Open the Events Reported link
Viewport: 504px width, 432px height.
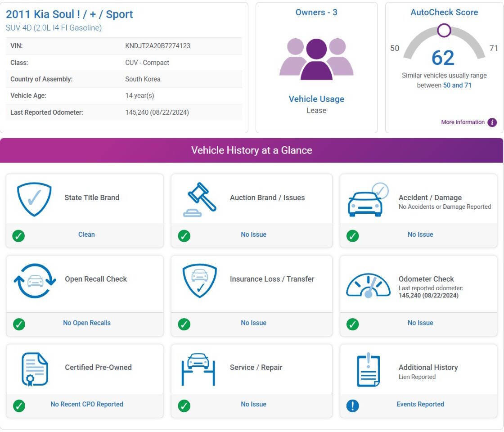(420, 404)
